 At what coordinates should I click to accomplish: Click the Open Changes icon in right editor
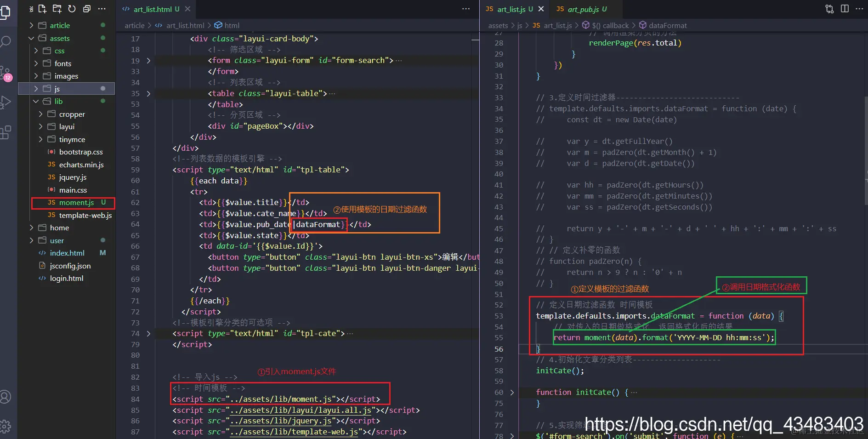point(829,9)
